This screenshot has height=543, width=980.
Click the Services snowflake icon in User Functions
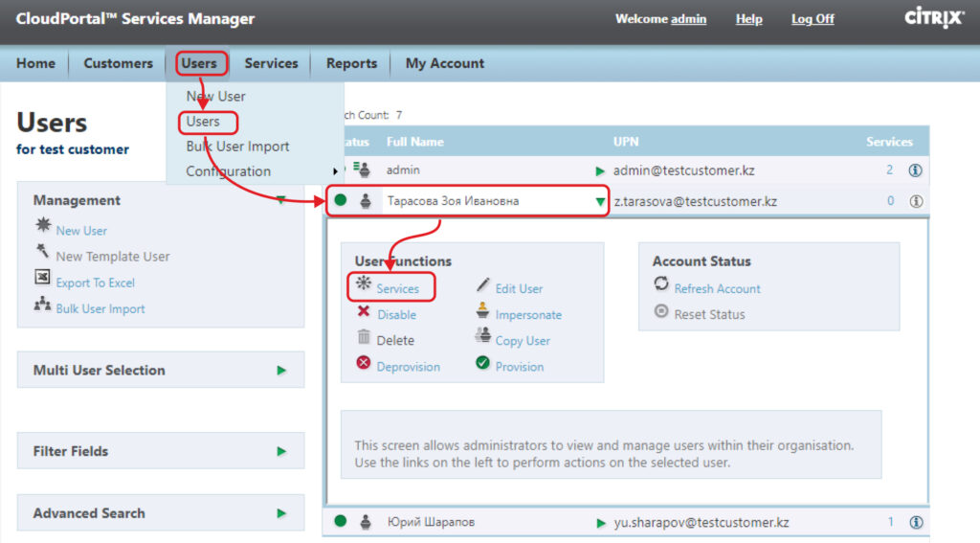(x=364, y=283)
